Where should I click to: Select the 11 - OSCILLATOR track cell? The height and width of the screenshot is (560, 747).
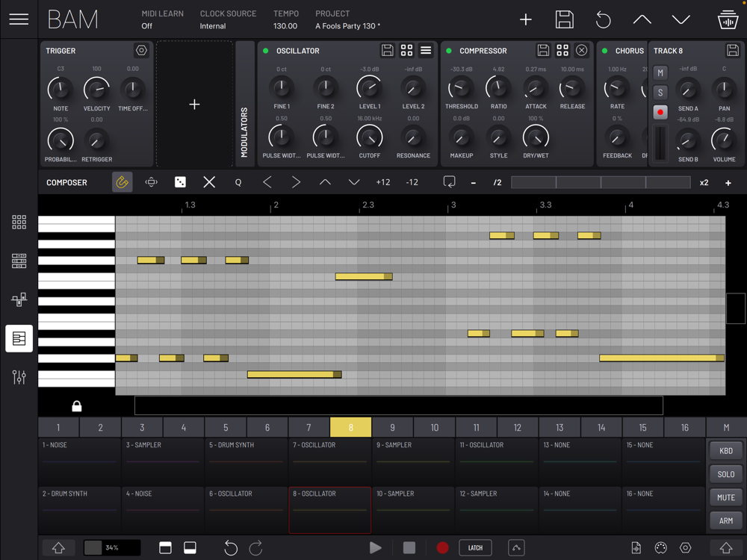(x=496, y=461)
